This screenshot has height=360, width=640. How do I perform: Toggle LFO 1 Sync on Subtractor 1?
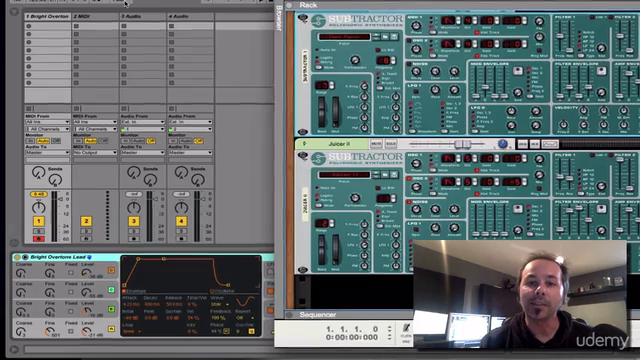416,92
